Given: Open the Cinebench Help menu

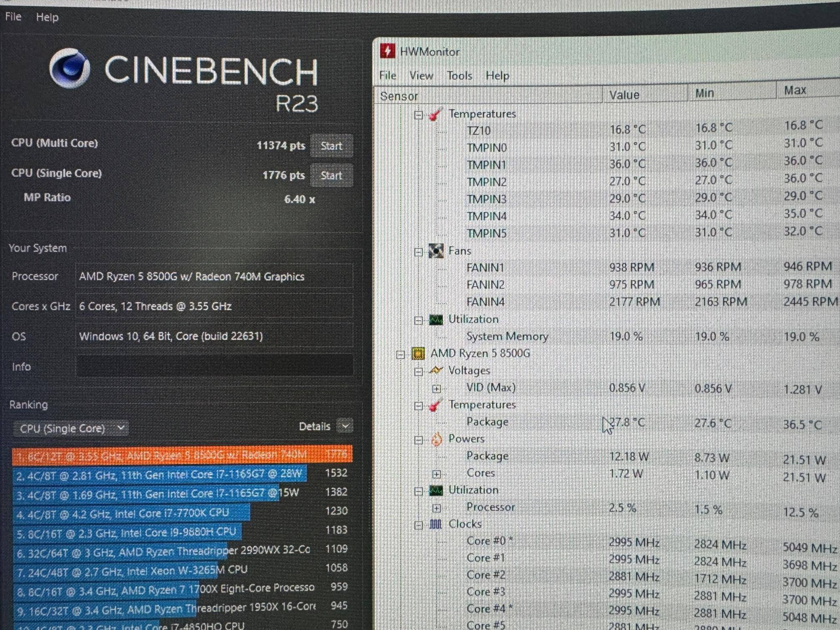Looking at the screenshot, I should click(47, 17).
